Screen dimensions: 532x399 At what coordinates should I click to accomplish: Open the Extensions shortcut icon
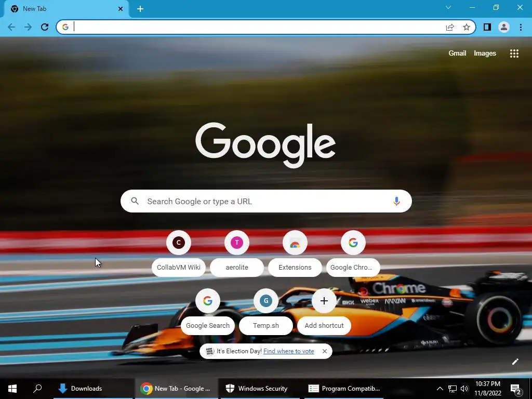coord(295,243)
